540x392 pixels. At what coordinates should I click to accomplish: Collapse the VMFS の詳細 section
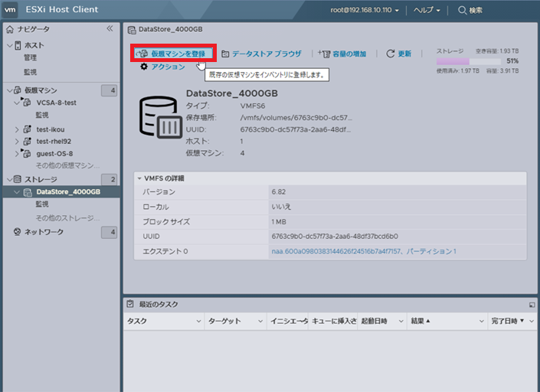[x=139, y=178]
